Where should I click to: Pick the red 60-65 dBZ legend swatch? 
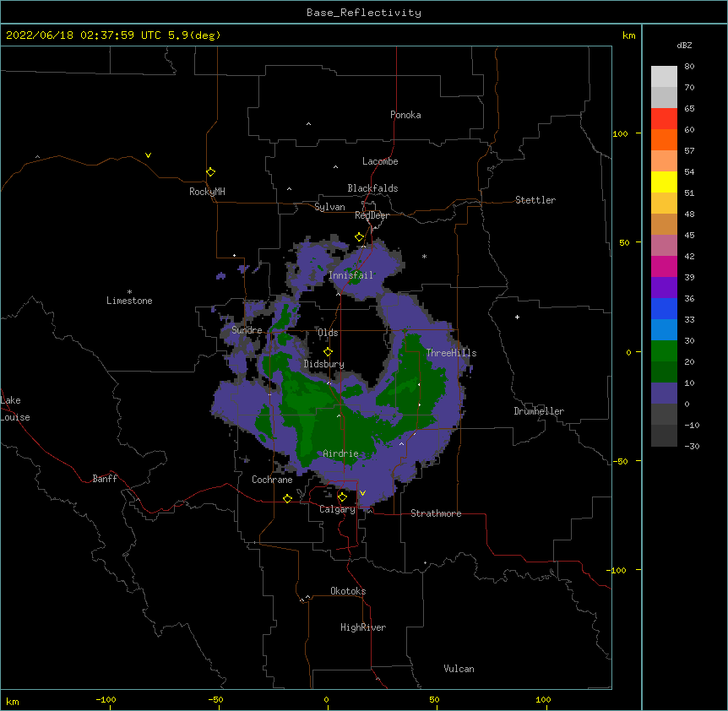(664, 119)
